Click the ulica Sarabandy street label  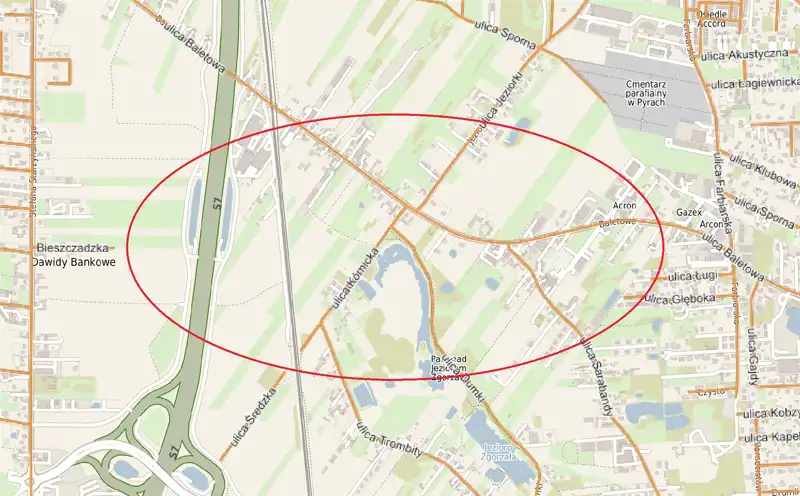click(x=596, y=377)
